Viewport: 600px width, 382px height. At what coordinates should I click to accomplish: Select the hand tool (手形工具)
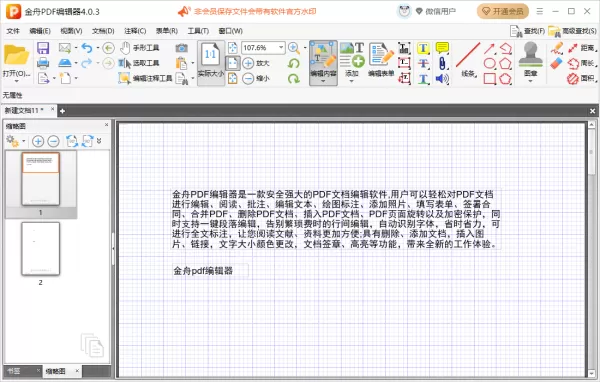(x=139, y=48)
